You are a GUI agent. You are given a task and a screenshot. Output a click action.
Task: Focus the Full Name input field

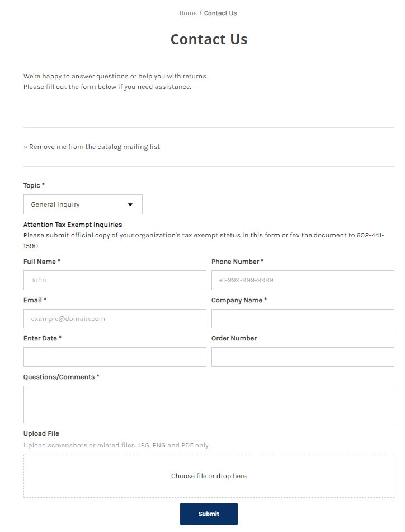pos(115,280)
